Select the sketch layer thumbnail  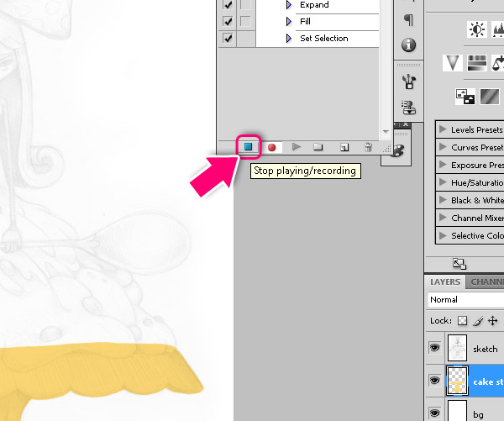point(457,348)
